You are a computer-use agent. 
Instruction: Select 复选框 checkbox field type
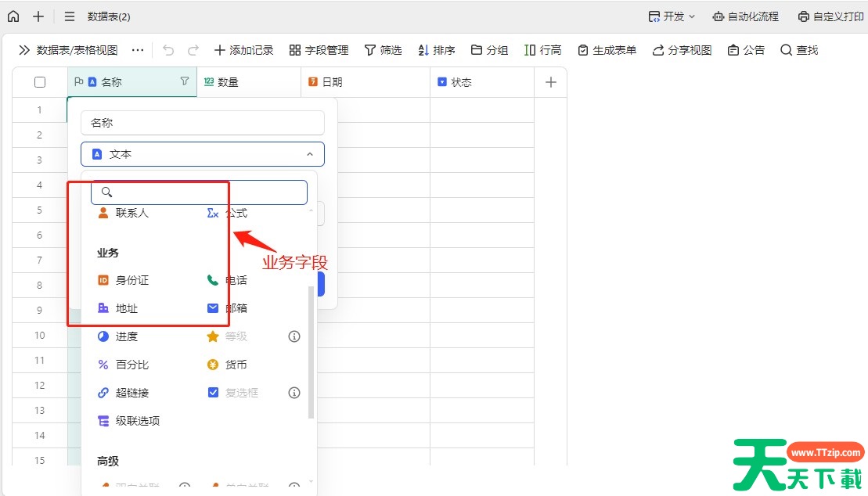[233, 393]
